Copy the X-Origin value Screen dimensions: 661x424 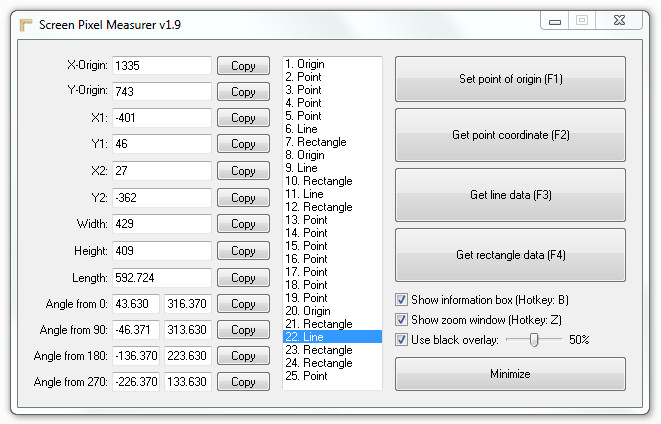243,66
